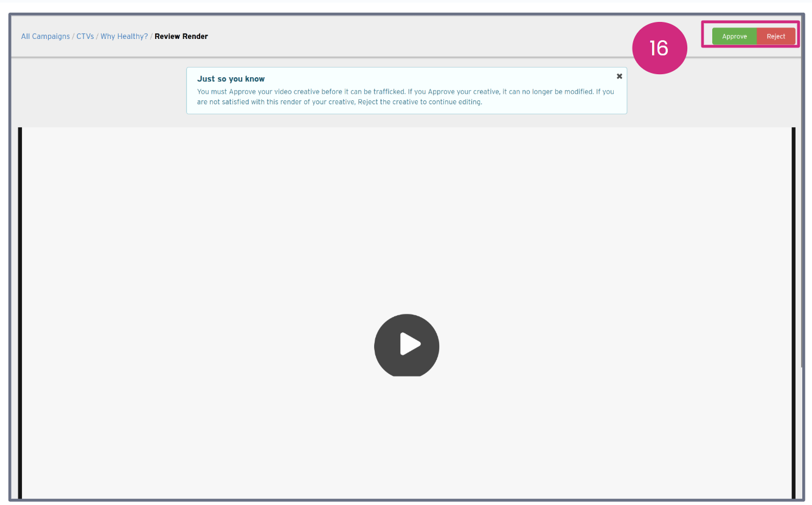Click the left black edge of video player

coord(20,304)
